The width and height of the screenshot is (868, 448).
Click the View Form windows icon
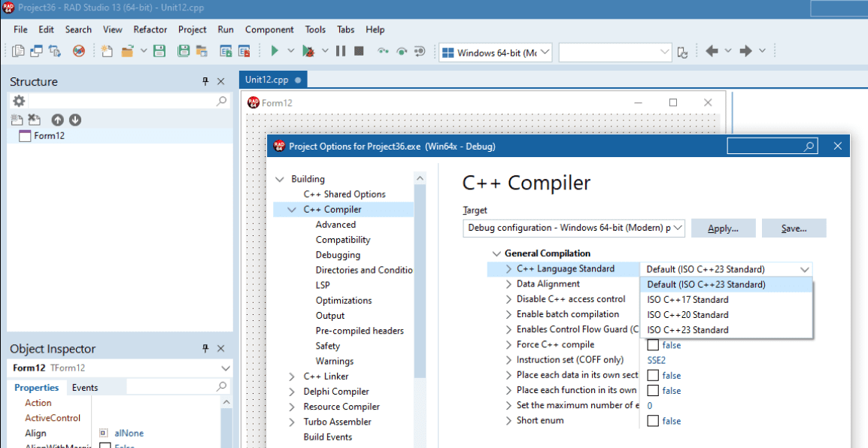(x=37, y=51)
